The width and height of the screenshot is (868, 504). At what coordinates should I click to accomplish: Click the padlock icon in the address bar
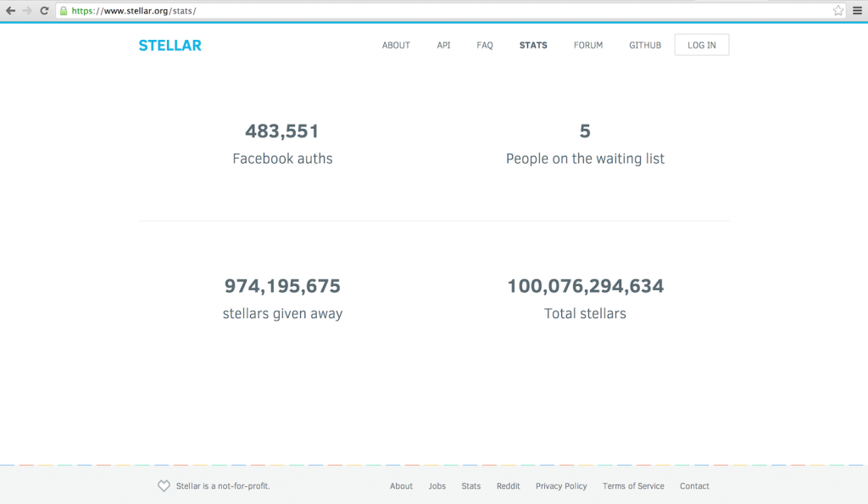click(x=64, y=10)
